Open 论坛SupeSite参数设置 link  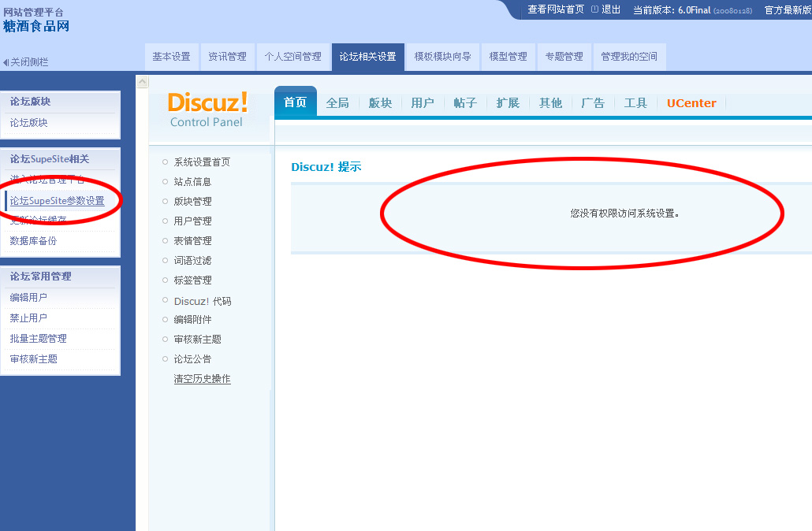58,201
